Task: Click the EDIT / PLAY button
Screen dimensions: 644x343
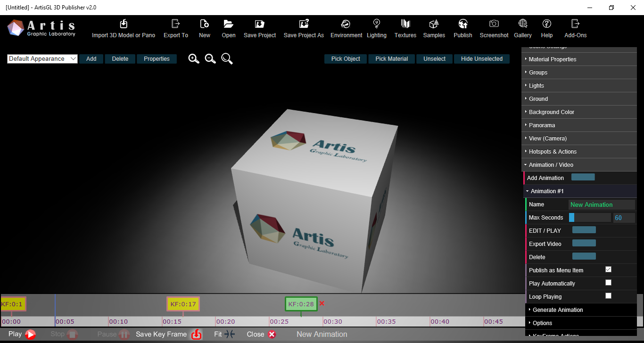Action: coord(584,230)
